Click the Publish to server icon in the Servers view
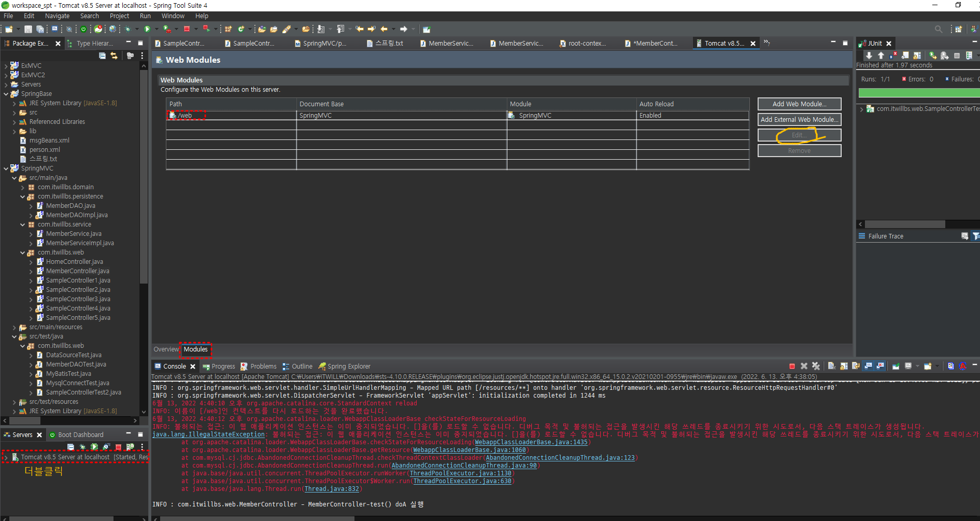Viewport: 980px width, 521px height. pos(130,447)
